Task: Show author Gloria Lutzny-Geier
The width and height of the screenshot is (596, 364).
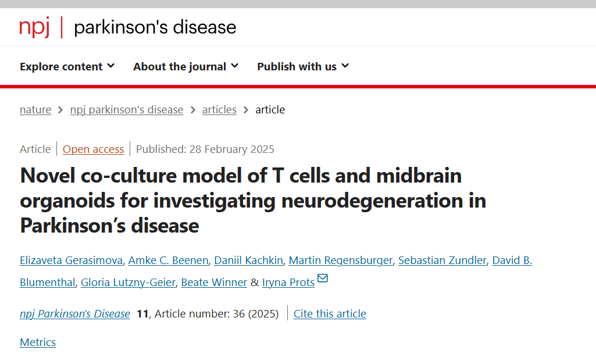Action: (x=128, y=283)
